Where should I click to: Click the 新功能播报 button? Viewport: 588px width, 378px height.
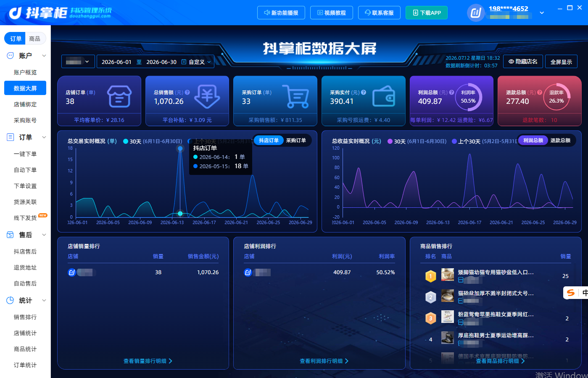coord(281,13)
